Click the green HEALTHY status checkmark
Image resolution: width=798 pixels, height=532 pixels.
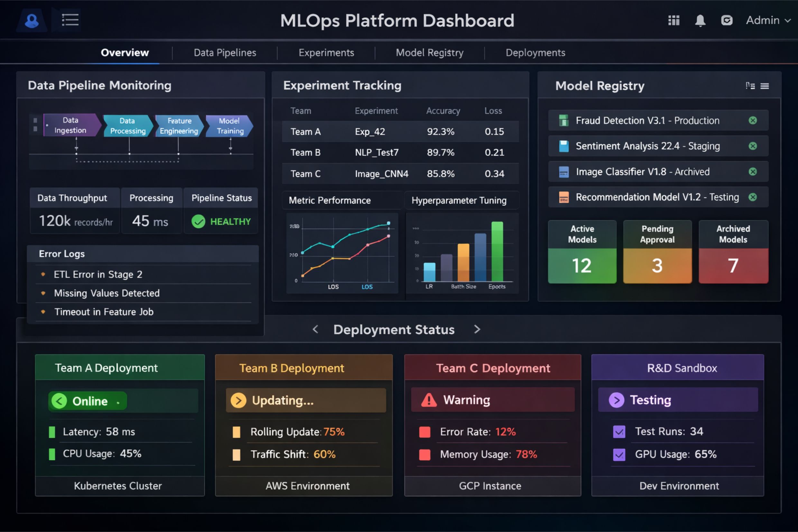(198, 222)
